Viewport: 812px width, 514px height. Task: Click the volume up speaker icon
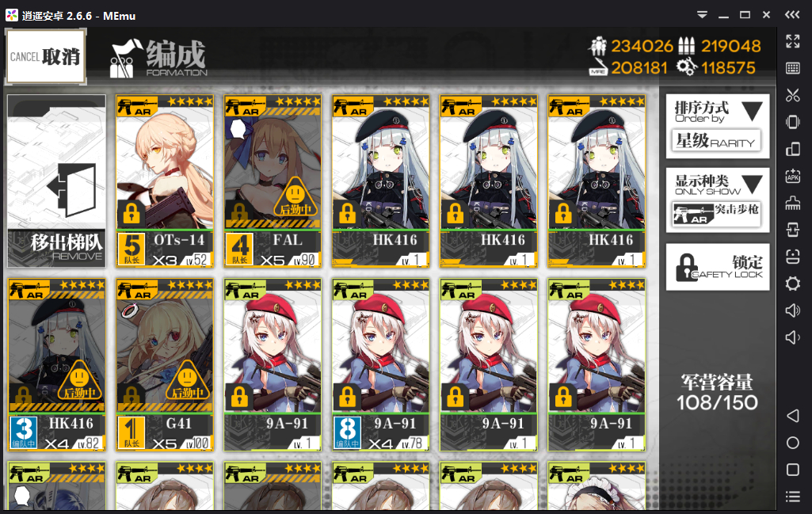(x=792, y=310)
